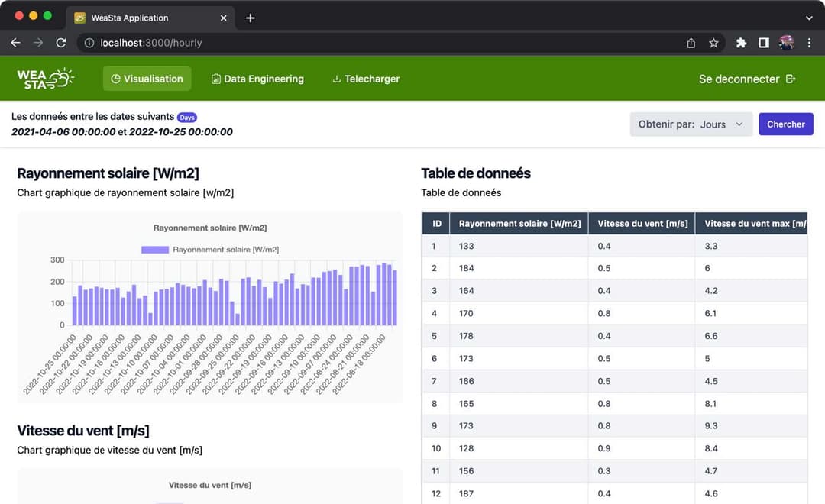Close the WeaSta Application tab

tap(224, 18)
